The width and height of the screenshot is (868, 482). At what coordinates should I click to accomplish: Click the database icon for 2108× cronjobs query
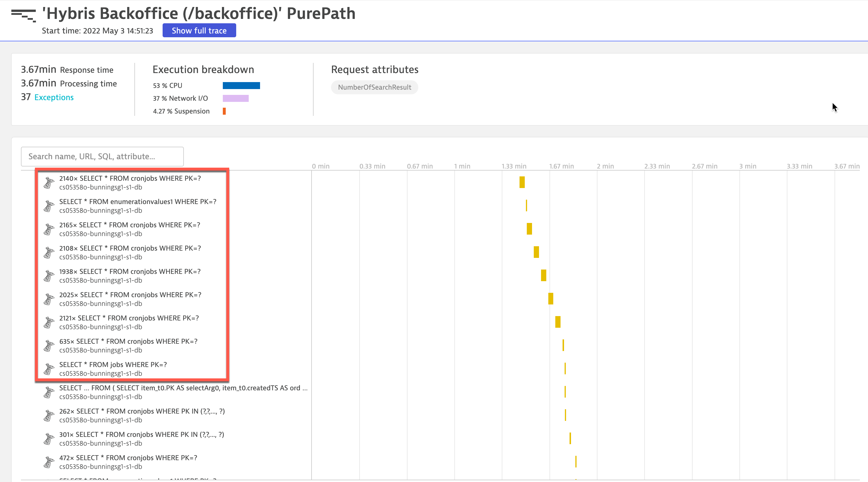pos(49,253)
